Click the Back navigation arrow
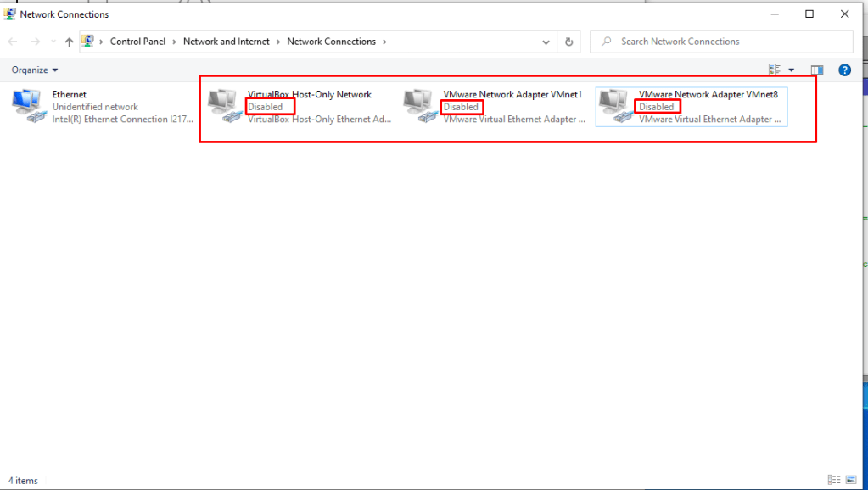This screenshot has width=868, height=490. point(13,42)
